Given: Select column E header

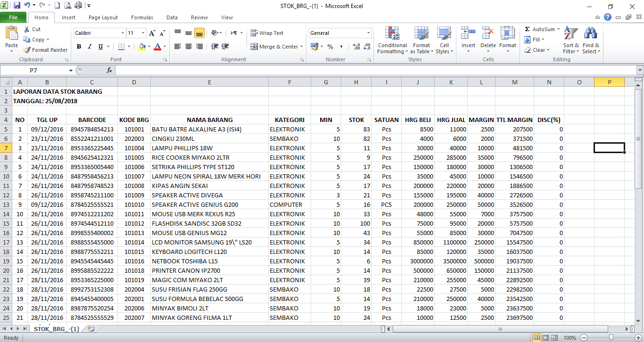Looking at the screenshot, I should pyautogui.click(x=209, y=82).
